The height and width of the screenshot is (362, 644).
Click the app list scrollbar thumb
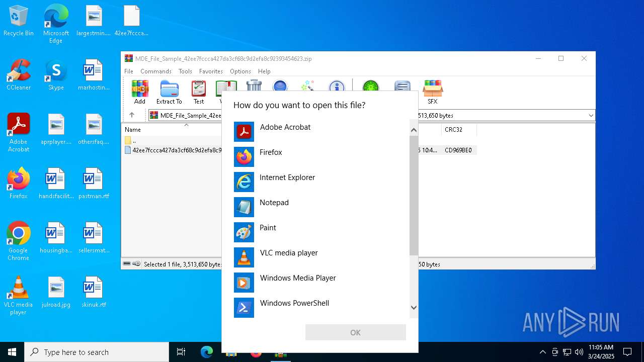point(414,196)
